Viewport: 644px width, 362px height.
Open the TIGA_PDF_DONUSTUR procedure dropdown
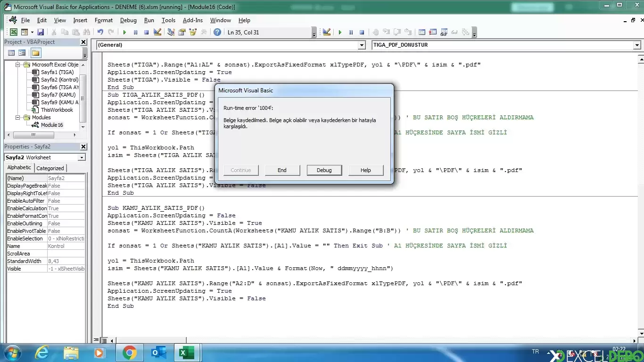coord(637,45)
